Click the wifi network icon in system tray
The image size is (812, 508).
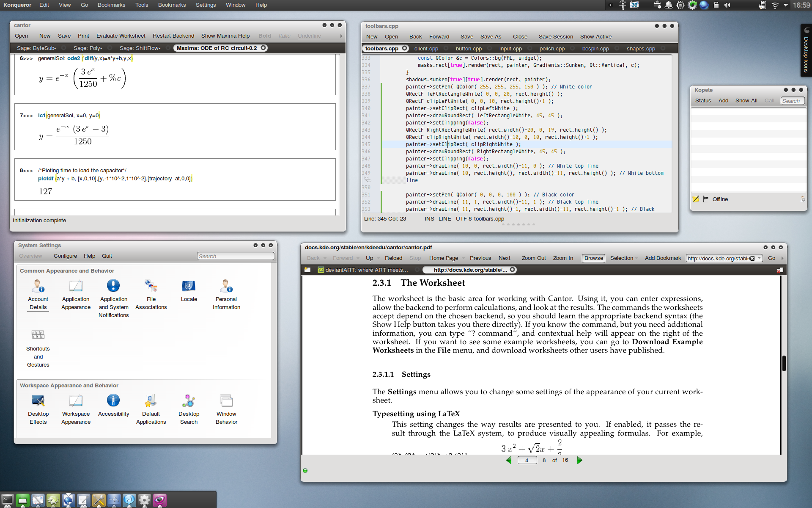[775, 5]
